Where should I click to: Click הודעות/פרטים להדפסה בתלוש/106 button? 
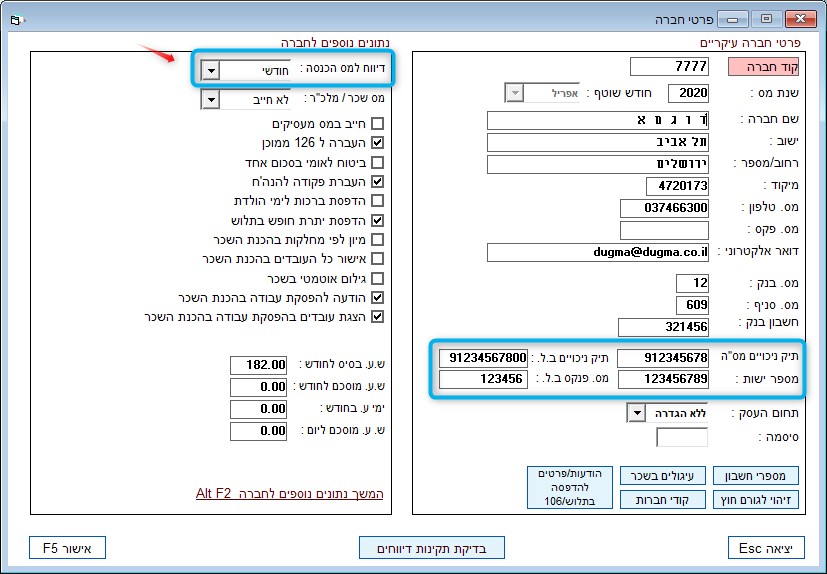click(570, 487)
